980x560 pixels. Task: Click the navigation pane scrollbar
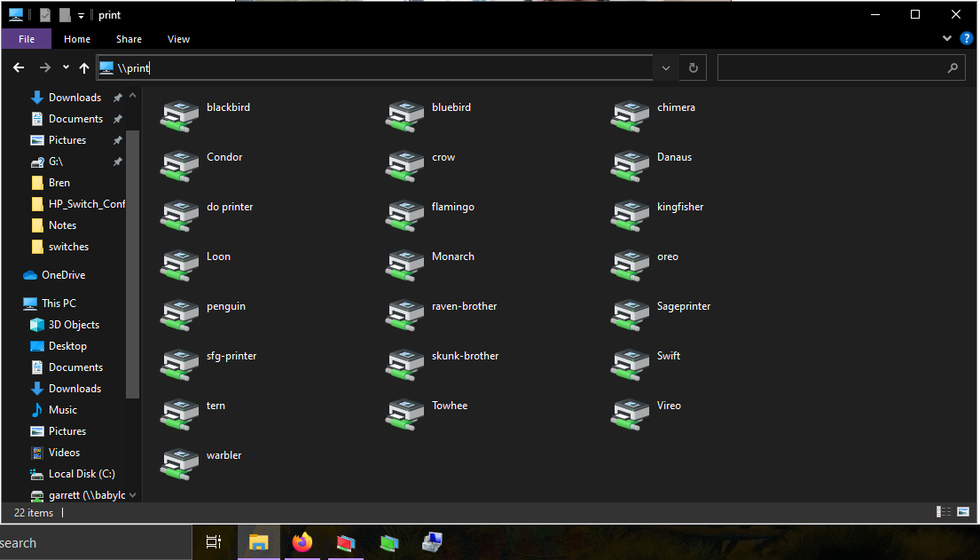[x=132, y=264]
